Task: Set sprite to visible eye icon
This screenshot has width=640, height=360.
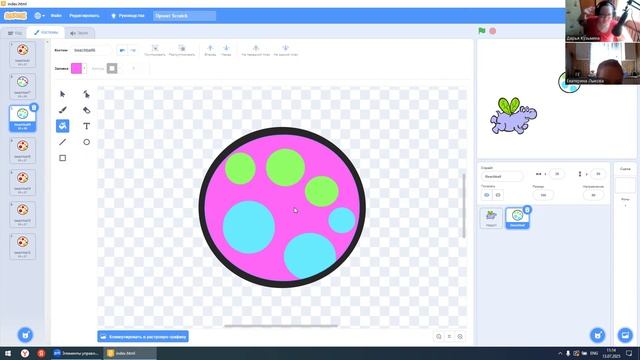Action: (487, 195)
